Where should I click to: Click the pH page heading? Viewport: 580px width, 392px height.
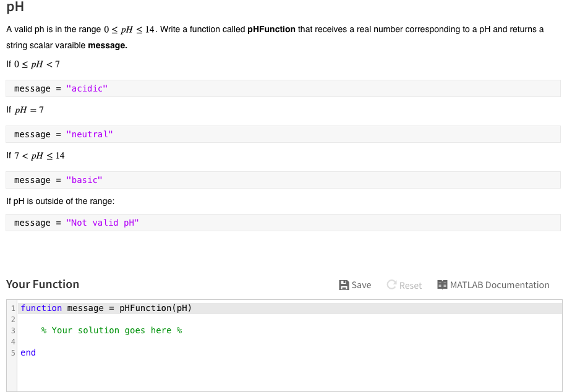[14, 8]
